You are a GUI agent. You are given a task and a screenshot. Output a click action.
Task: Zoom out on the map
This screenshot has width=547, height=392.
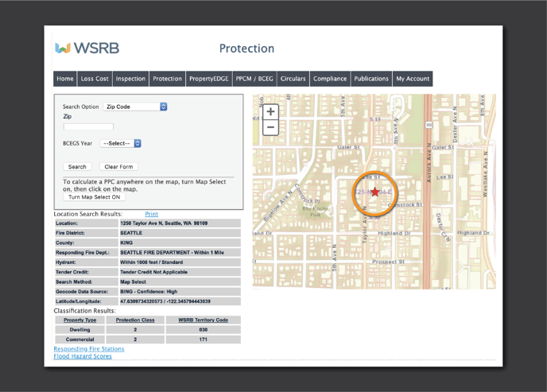point(270,127)
